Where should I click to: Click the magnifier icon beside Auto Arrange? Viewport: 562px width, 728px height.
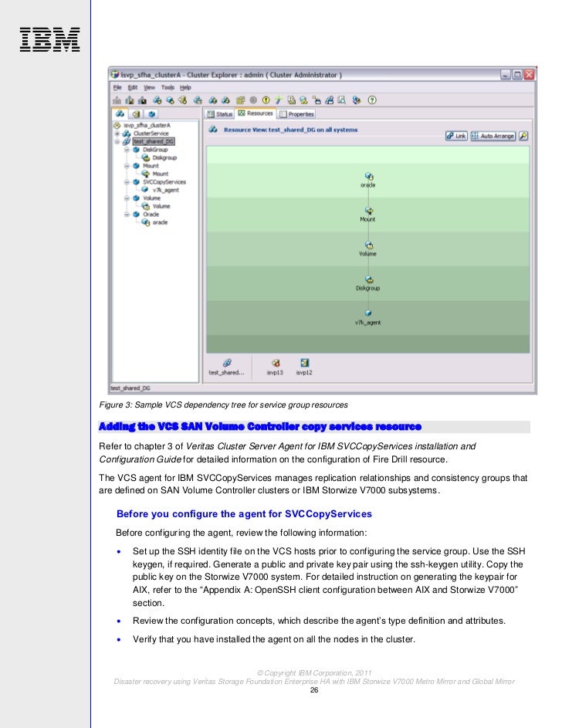point(523,136)
